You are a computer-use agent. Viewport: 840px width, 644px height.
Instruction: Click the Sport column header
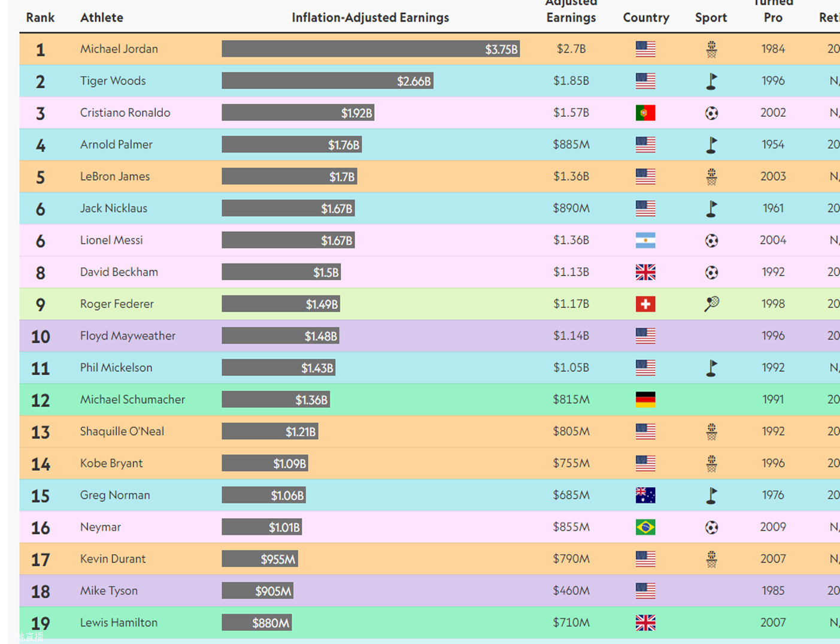[711, 17]
